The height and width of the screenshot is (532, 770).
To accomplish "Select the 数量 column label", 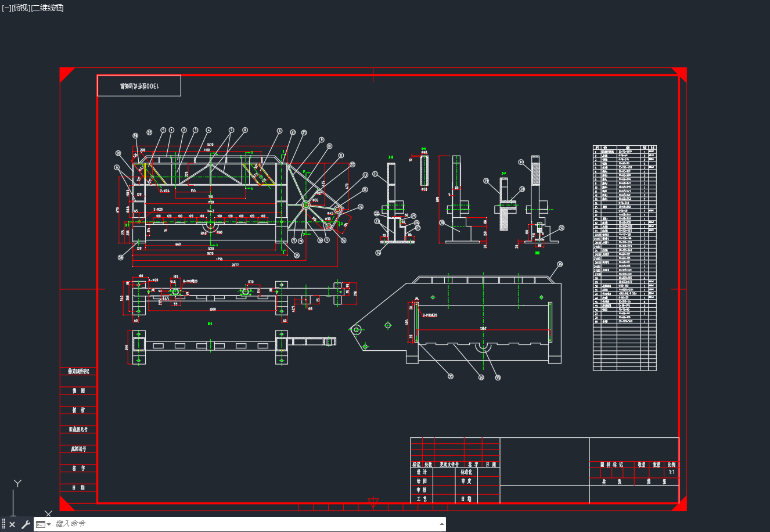I will [x=642, y=465].
